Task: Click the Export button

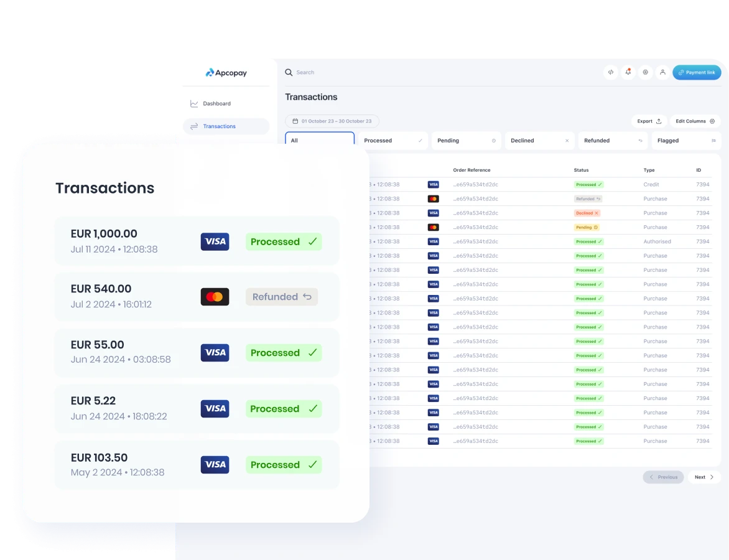Action: 649,121
